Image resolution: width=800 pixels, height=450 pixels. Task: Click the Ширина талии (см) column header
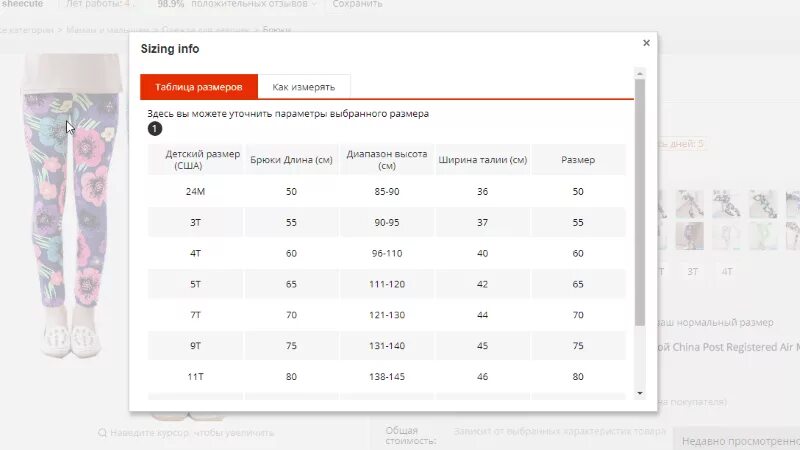coord(483,160)
